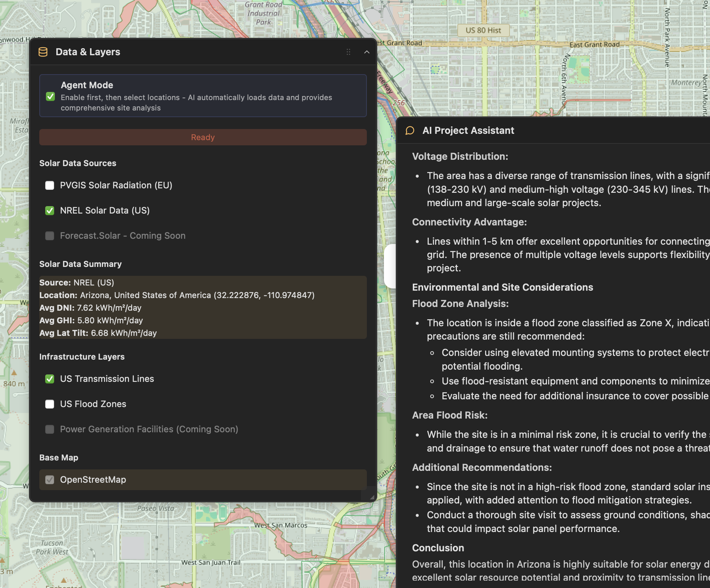The image size is (710, 588).
Task: Click the drag grip dots in Data & Layers header
Action: click(x=348, y=52)
